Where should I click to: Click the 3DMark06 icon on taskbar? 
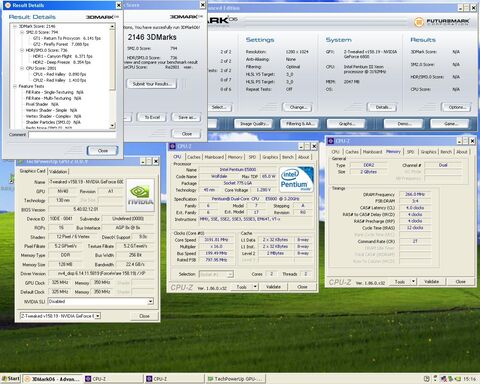[x=28, y=379]
